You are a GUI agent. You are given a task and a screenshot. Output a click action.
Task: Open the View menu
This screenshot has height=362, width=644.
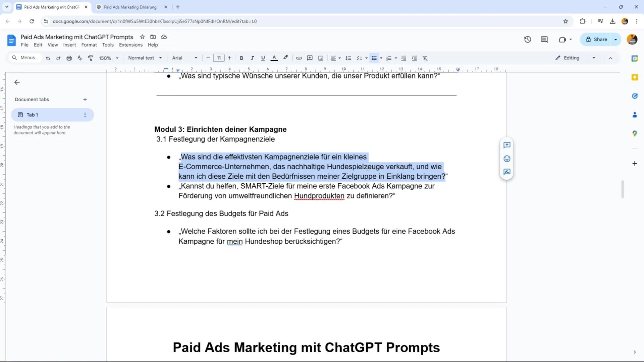coord(53,45)
